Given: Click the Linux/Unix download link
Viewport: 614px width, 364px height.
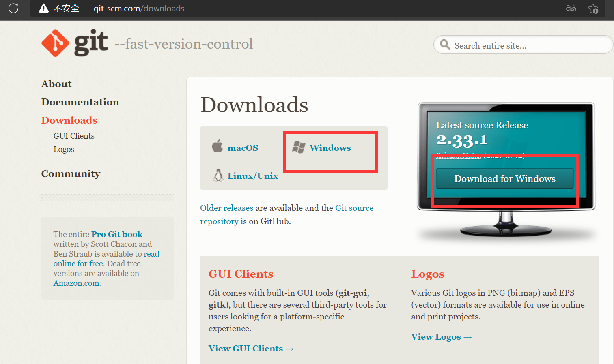Looking at the screenshot, I should point(252,176).
